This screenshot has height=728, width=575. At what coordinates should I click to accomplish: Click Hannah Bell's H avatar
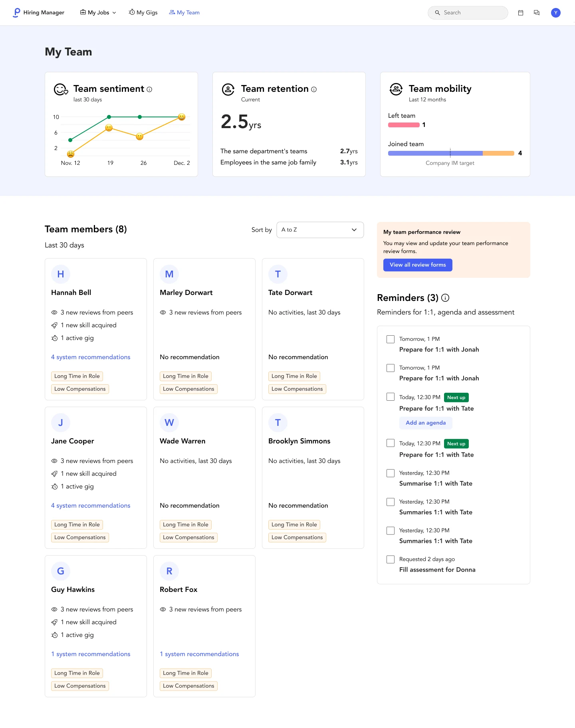click(x=61, y=274)
